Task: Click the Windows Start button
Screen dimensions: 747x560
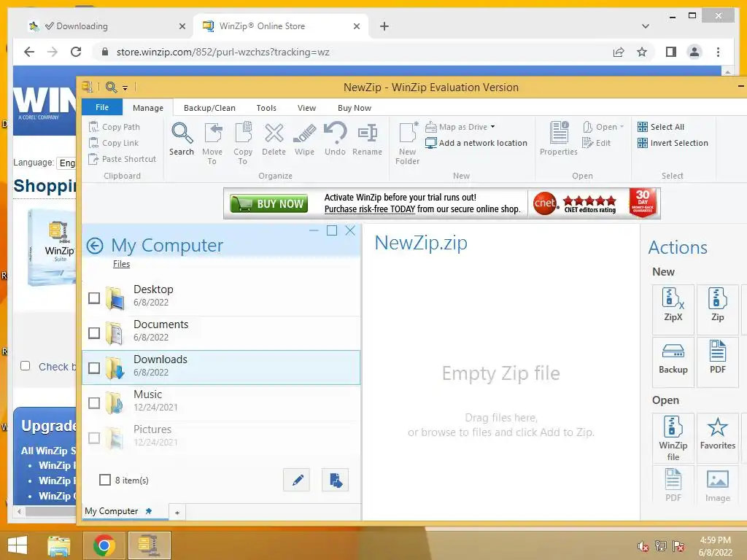Action: click(x=18, y=545)
